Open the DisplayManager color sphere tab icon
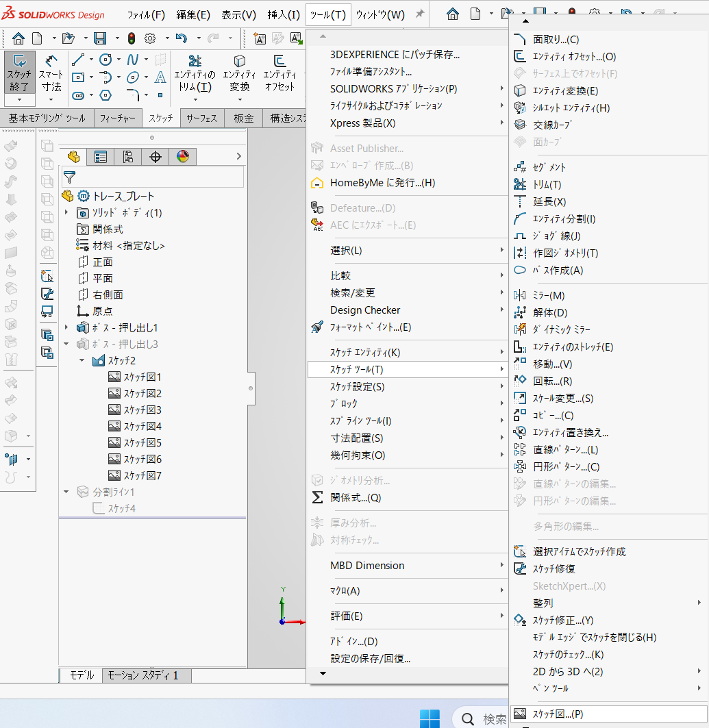The height and width of the screenshot is (728, 709). (x=182, y=157)
